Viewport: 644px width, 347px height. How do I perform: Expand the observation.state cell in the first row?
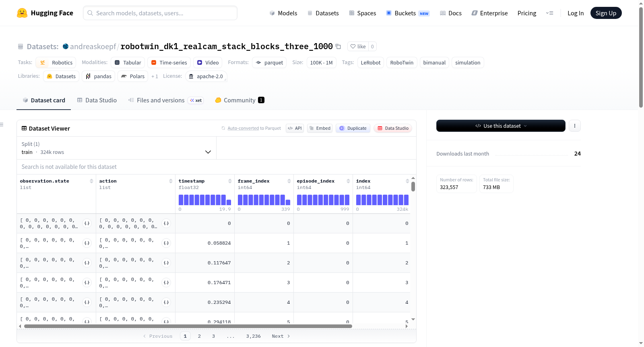click(87, 223)
